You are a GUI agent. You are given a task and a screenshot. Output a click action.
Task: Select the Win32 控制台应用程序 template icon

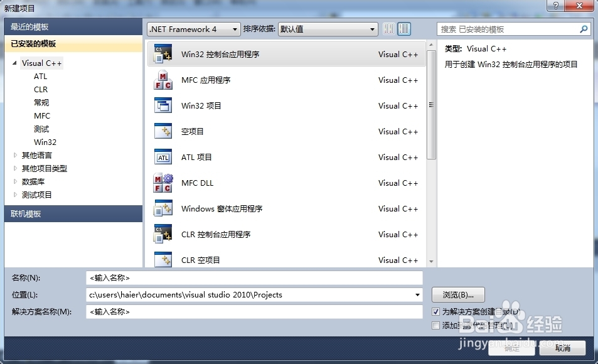click(x=163, y=54)
